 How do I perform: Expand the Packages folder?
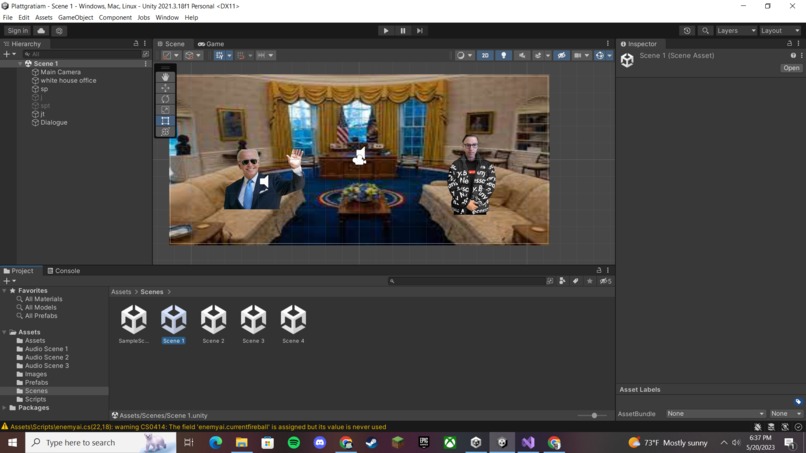click(5, 408)
